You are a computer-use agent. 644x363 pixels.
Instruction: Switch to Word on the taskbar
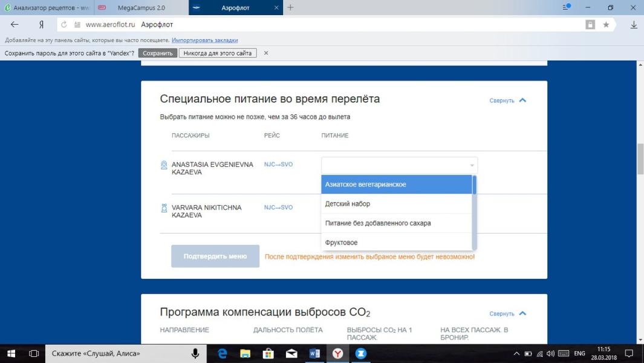click(314, 353)
